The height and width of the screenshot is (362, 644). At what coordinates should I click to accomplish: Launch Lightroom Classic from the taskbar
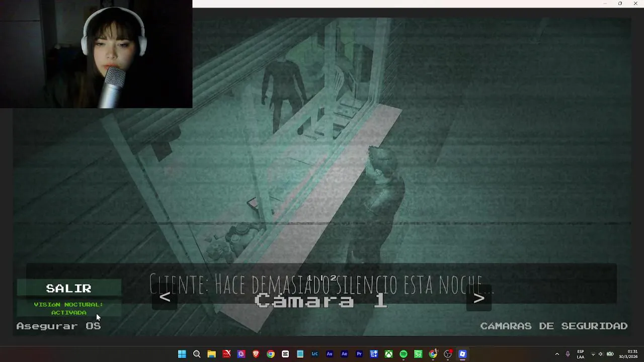pyautogui.click(x=315, y=354)
